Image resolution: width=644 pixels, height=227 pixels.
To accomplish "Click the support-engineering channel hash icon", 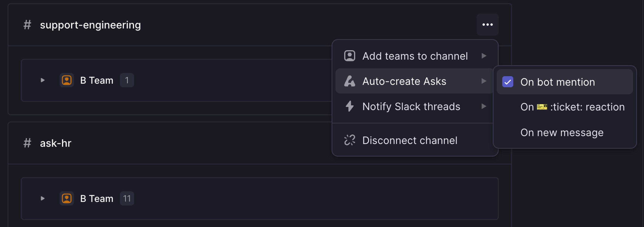I will (x=27, y=25).
